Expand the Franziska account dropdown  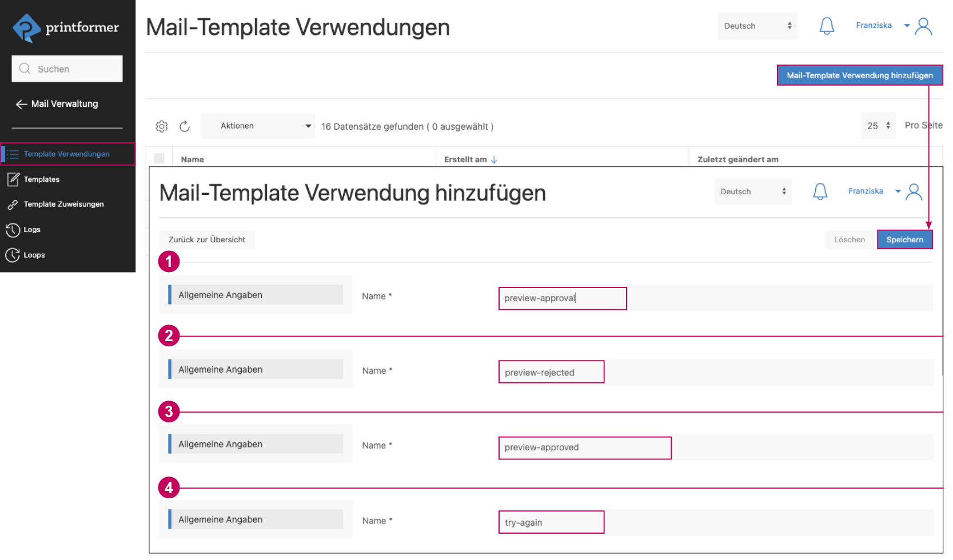[879, 25]
